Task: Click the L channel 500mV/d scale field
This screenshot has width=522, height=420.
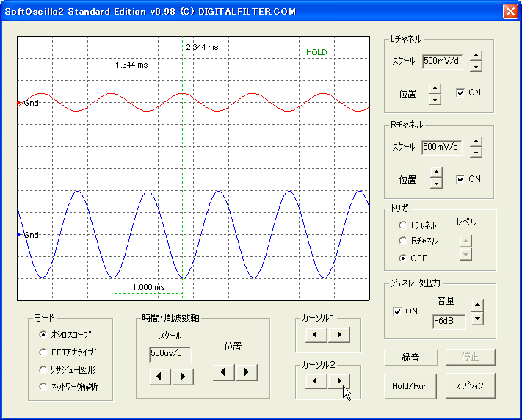Action: click(x=443, y=62)
